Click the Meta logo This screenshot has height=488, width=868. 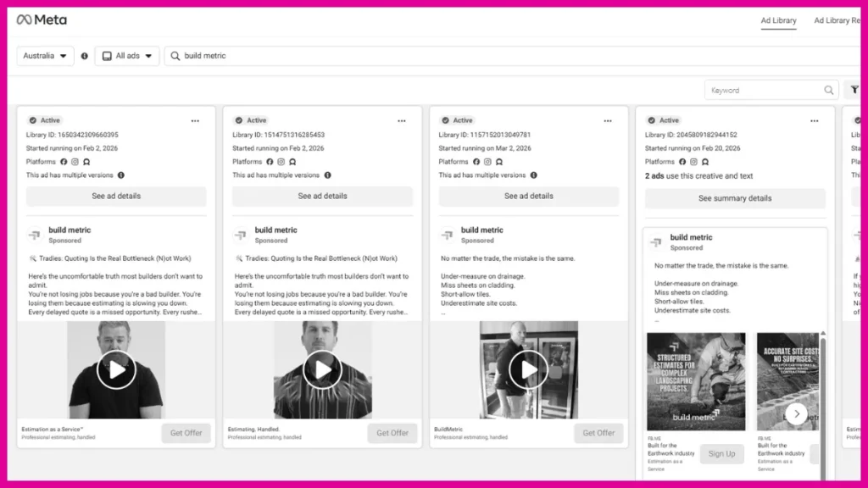[42, 20]
